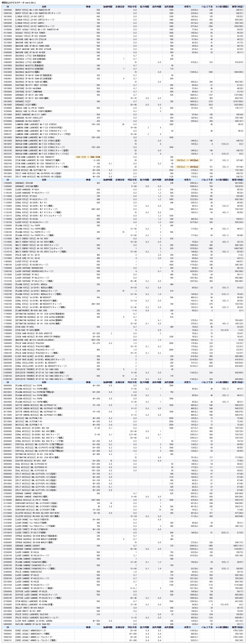Select the DF-GA-09 SHAO-WEI gatling cannon row

[x=124, y=624]
